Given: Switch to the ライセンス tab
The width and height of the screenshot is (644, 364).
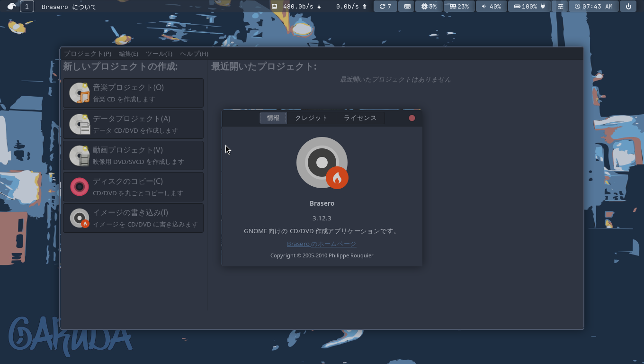Looking at the screenshot, I should pos(360,118).
